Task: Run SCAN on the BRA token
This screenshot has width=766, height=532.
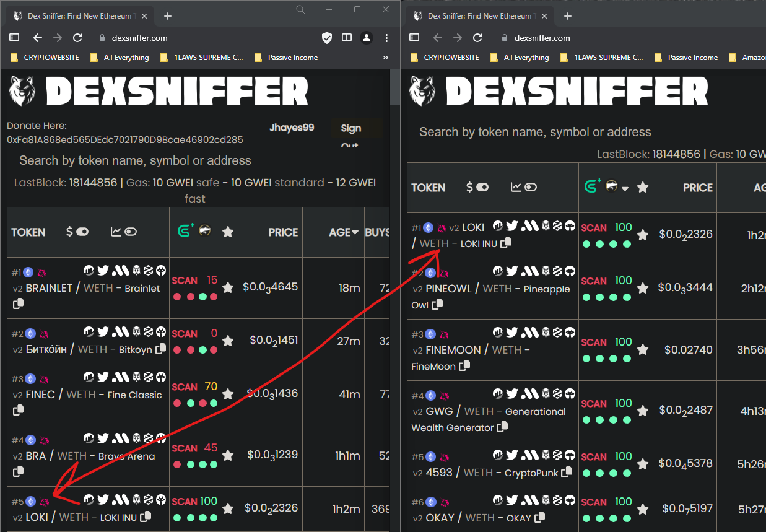Action: [x=185, y=448]
